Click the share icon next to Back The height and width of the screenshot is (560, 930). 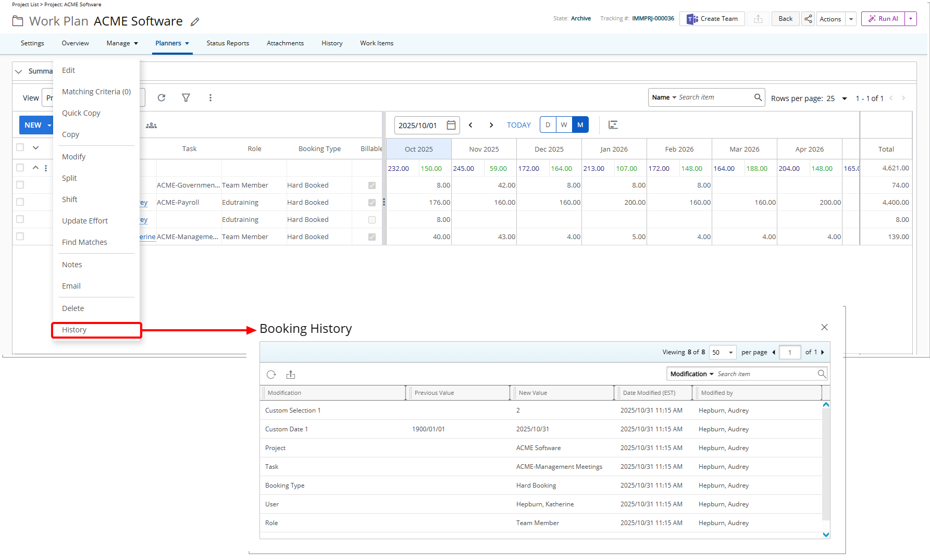coord(808,19)
